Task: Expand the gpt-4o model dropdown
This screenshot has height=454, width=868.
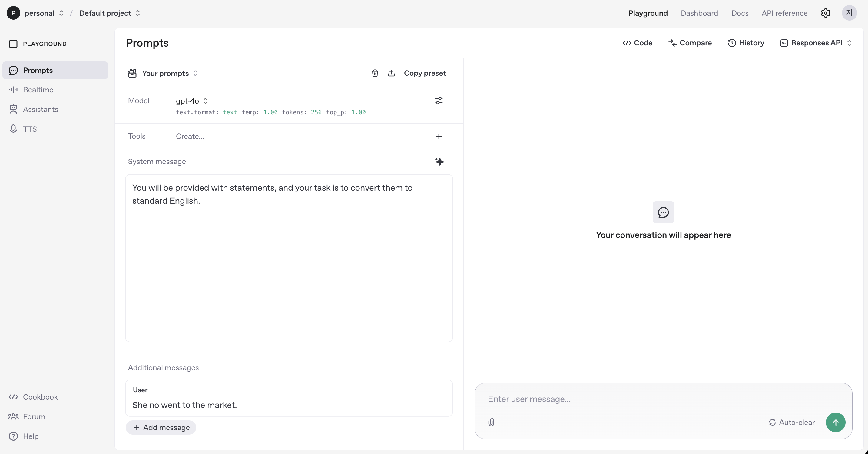Action: tap(191, 101)
